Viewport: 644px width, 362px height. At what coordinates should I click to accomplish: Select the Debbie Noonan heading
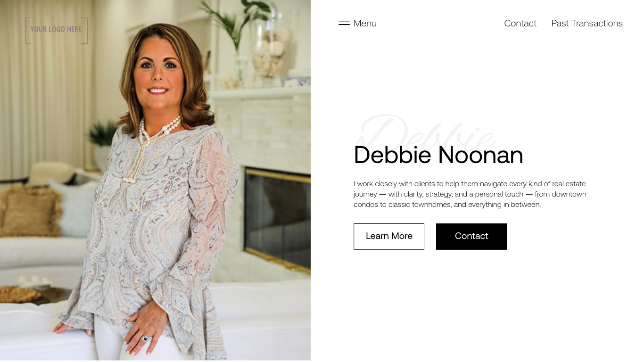coord(438,155)
